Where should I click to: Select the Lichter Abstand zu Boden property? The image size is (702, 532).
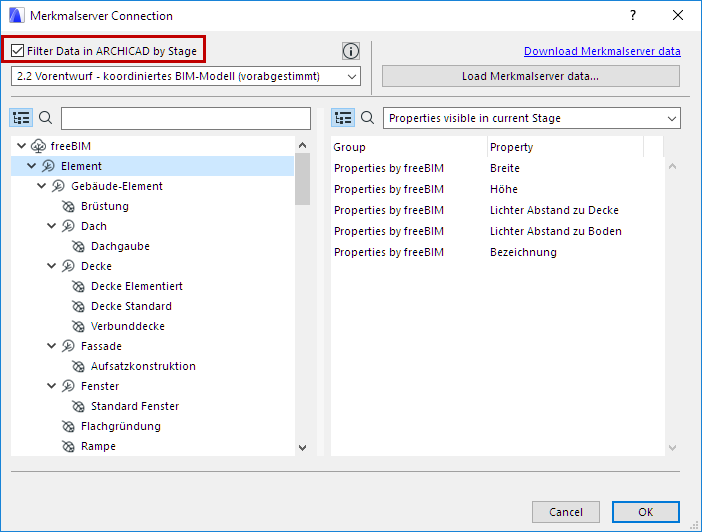(497, 231)
